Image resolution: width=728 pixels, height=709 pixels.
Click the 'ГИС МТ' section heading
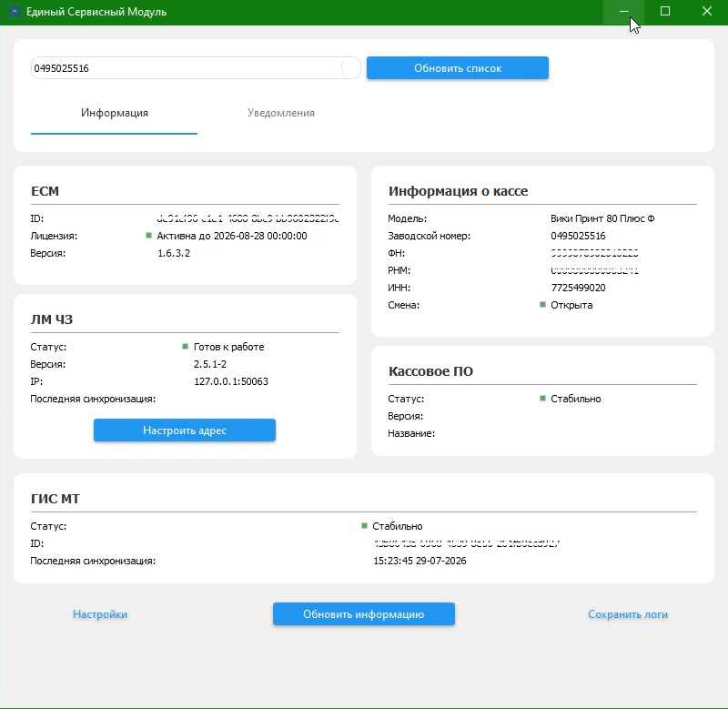56,499
